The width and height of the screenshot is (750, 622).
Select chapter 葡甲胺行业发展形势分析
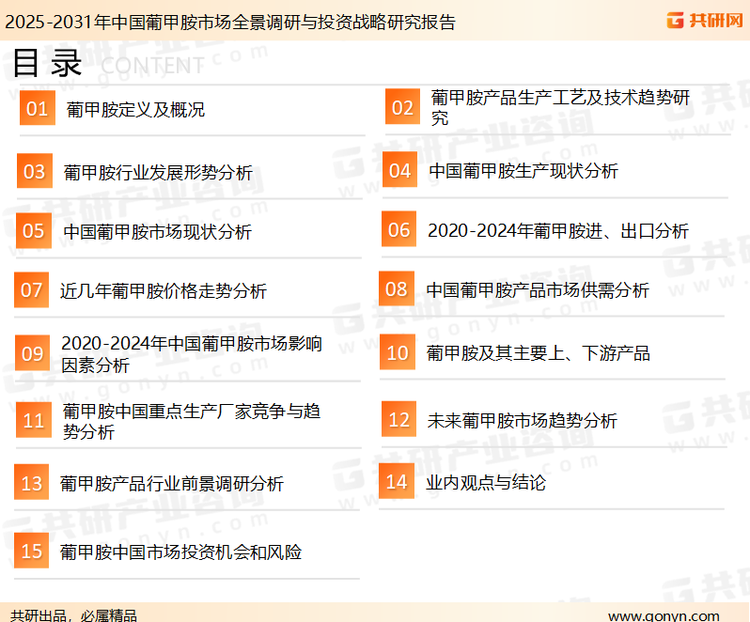(158, 173)
